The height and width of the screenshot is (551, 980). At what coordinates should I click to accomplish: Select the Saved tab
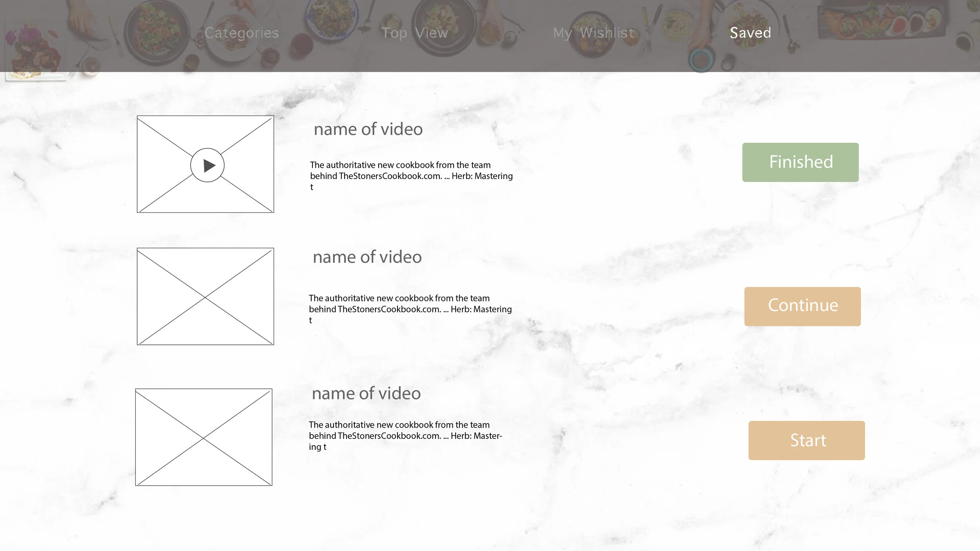coord(750,33)
